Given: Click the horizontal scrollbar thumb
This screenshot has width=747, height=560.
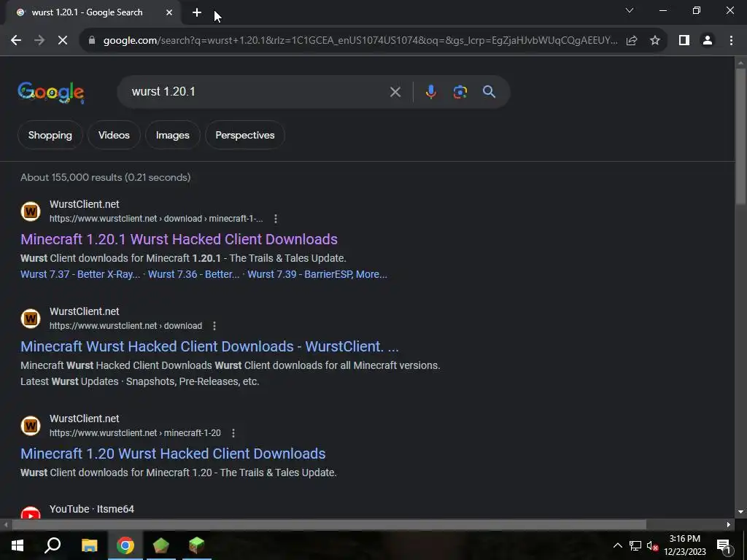Looking at the screenshot, I should click(329, 525).
